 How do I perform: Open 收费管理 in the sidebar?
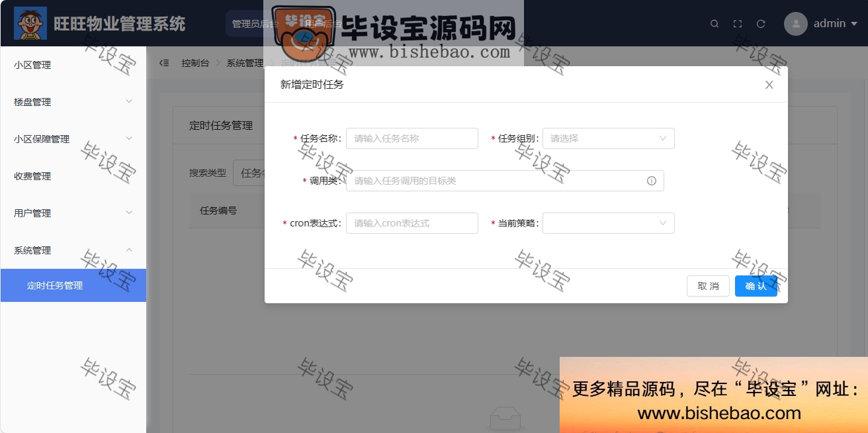pos(73,176)
